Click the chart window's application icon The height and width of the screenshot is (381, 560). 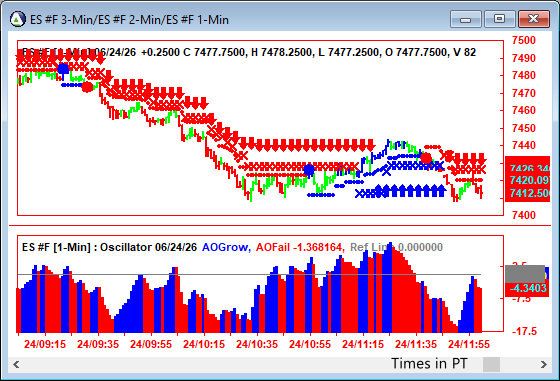point(18,19)
